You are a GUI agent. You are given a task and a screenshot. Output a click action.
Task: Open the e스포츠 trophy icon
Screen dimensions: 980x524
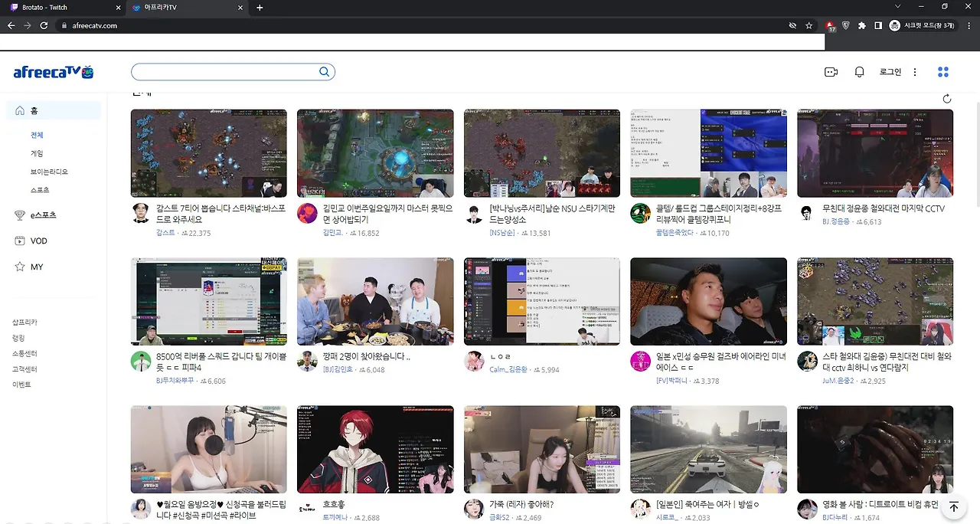(x=21, y=215)
